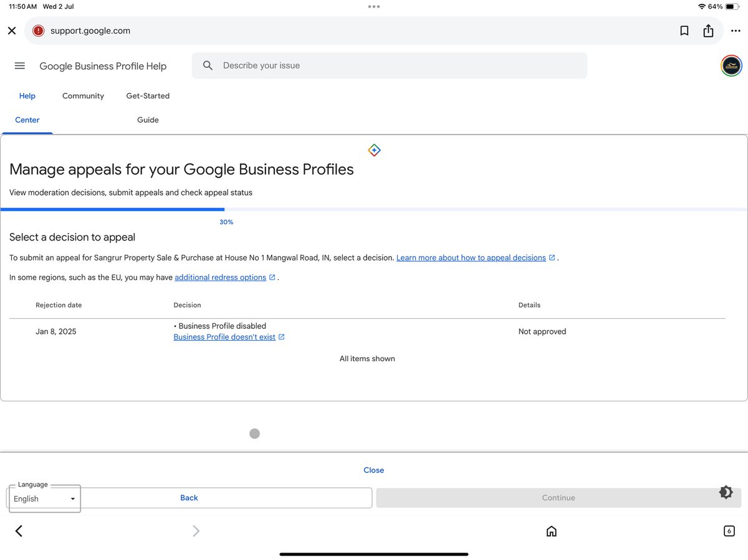Select the Jan 8, 2025 rejection row
This screenshot has height=560, width=748.
tap(367, 331)
